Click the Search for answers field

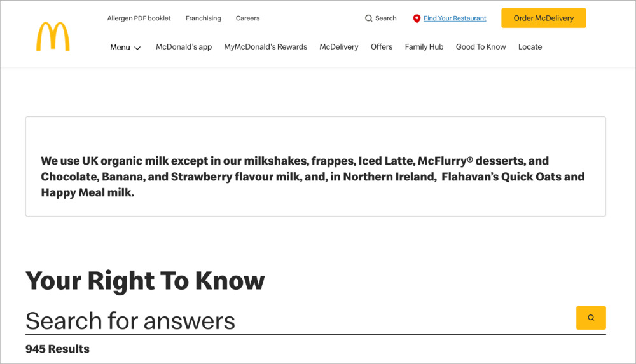pos(300,321)
